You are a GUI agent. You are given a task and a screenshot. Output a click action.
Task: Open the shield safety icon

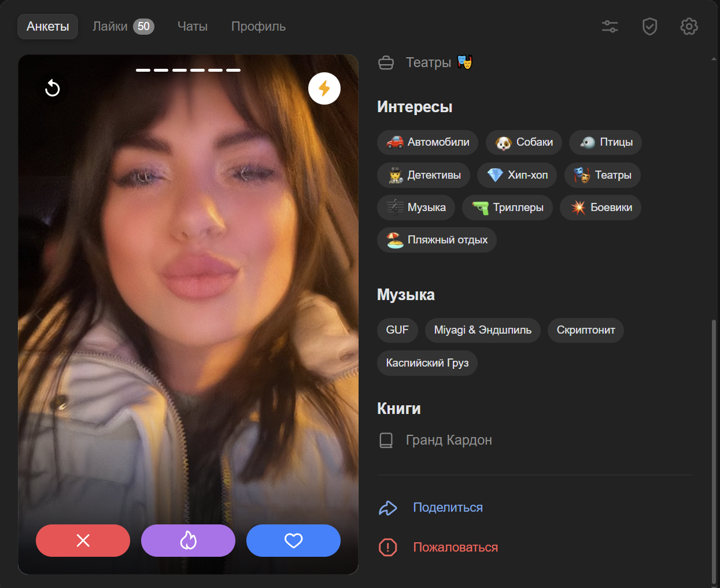coord(650,27)
